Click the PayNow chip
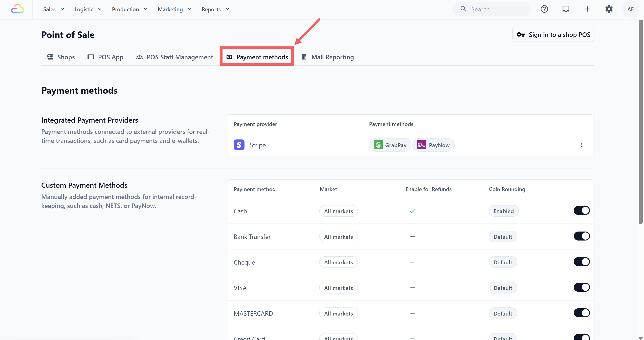This screenshot has height=340, width=644. (x=433, y=145)
